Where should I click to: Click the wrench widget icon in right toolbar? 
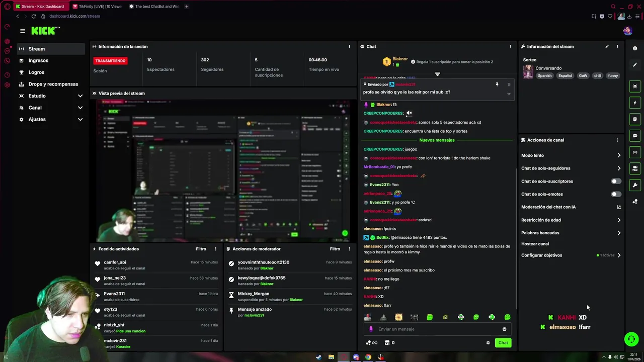click(x=635, y=185)
